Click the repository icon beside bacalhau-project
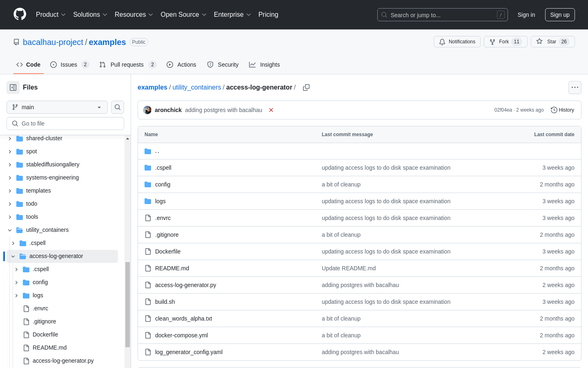588x368 pixels. (x=16, y=42)
